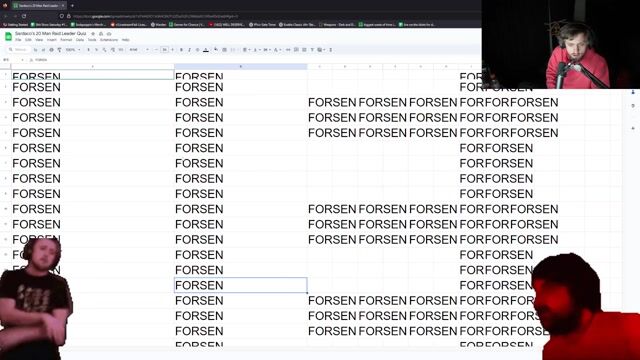Click the merge cells button

233,50
